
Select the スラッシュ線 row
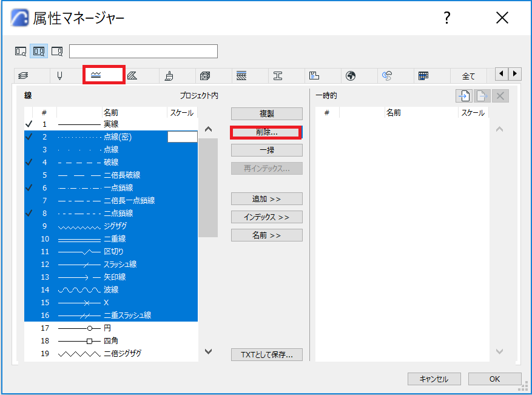coord(111,265)
